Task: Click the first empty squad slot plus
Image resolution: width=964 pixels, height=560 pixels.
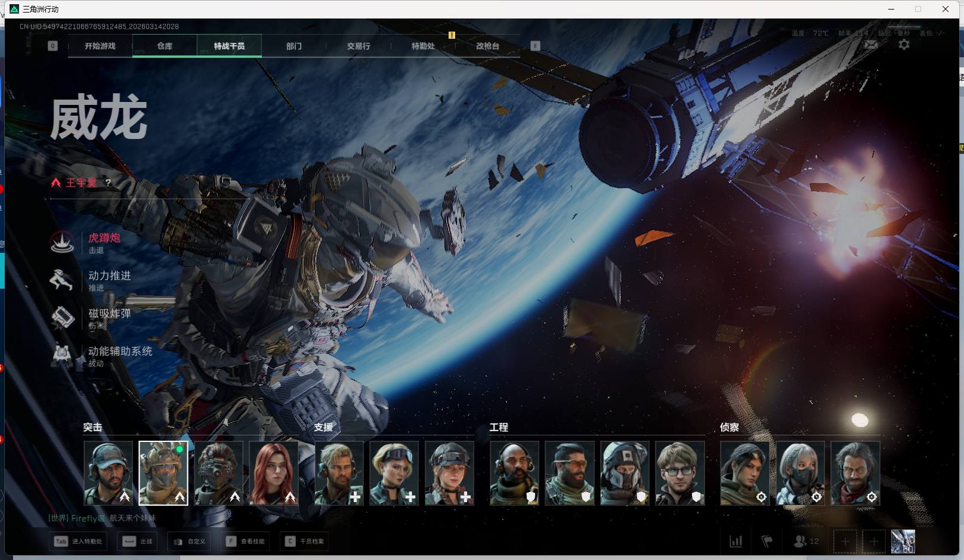Action: [845, 541]
